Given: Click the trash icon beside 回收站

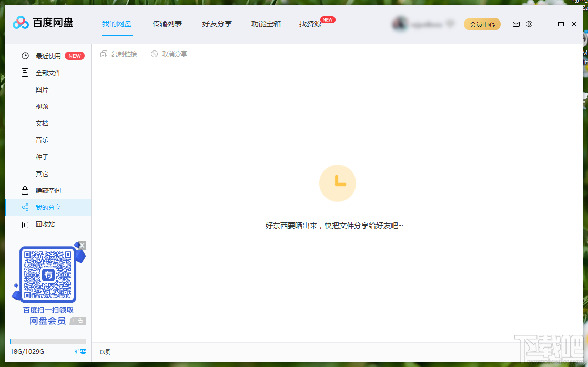Looking at the screenshot, I should tap(25, 224).
